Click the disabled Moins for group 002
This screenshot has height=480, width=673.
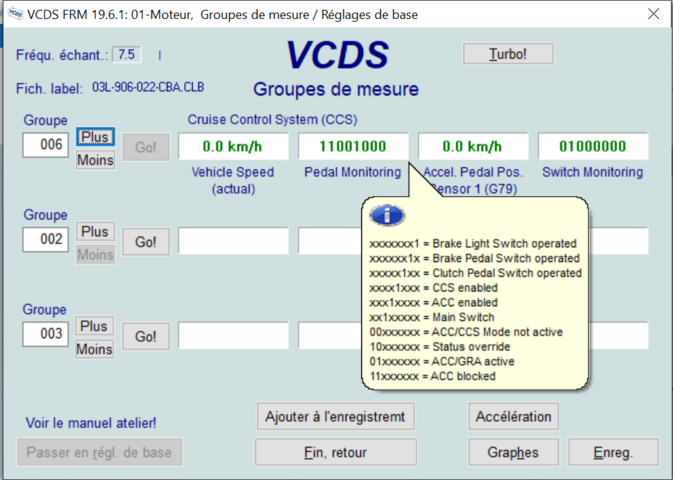coord(95,255)
